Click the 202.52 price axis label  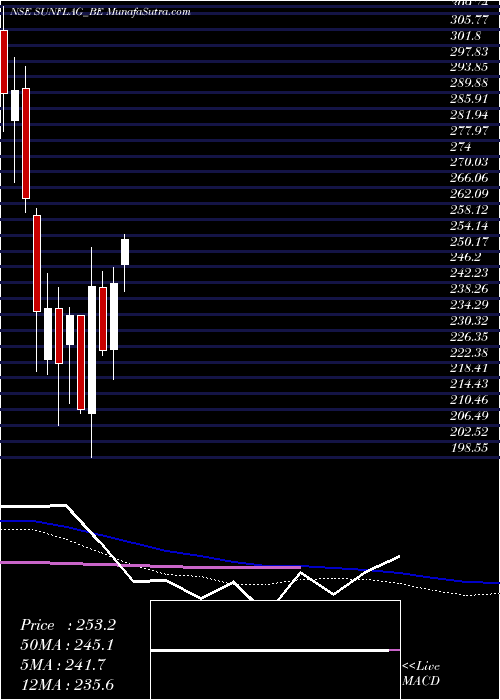(469, 432)
